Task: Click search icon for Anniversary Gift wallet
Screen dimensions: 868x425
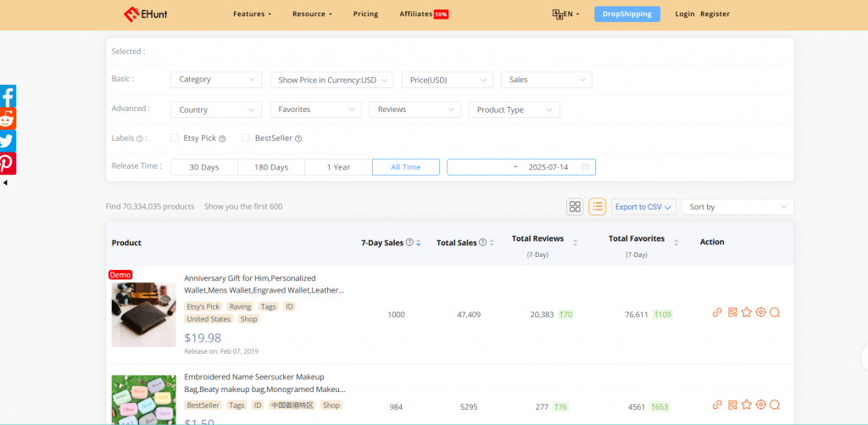Action: (775, 312)
